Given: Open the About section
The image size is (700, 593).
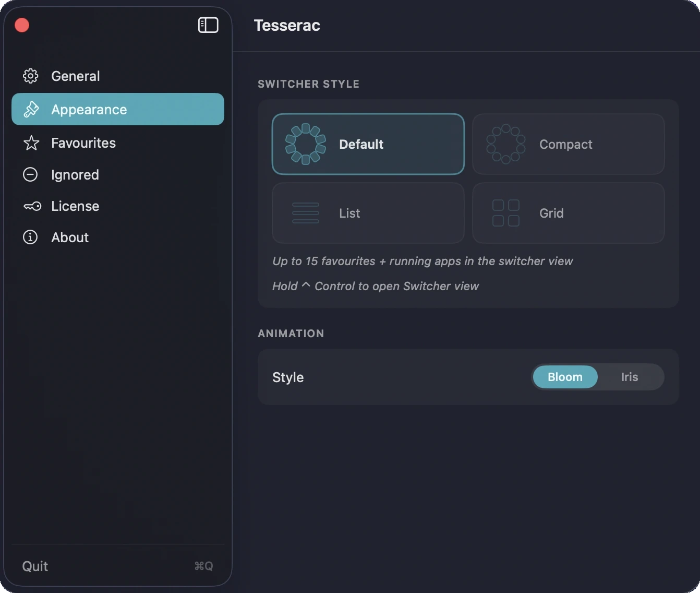Looking at the screenshot, I should click(x=118, y=237).
